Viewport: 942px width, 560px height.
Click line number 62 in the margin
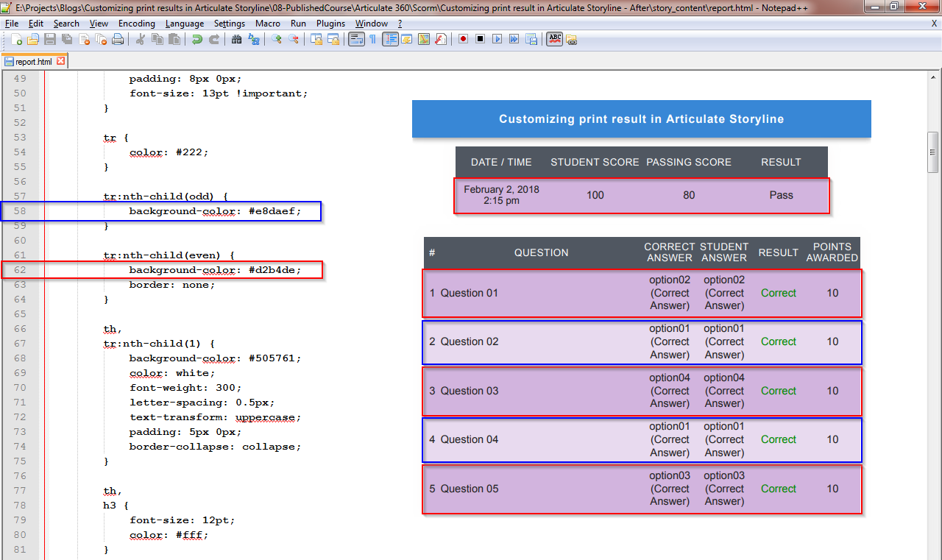[x=20, y=270]
